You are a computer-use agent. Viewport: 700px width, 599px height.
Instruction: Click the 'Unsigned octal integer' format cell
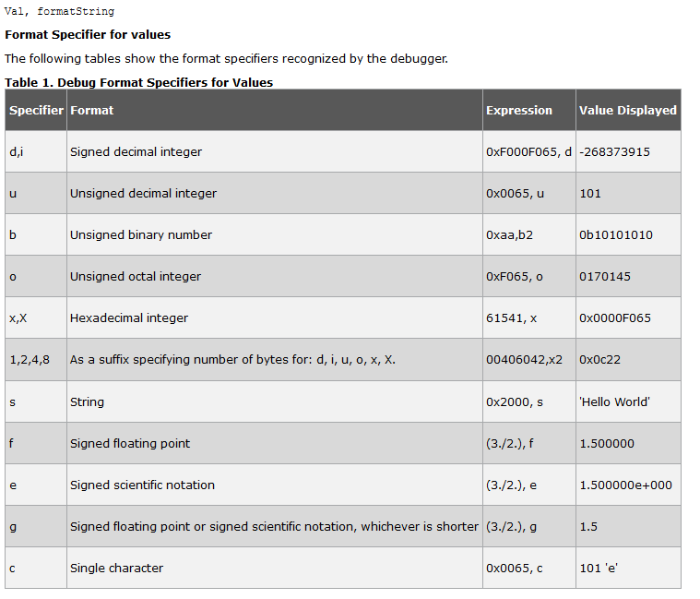(x=136, y=277)
